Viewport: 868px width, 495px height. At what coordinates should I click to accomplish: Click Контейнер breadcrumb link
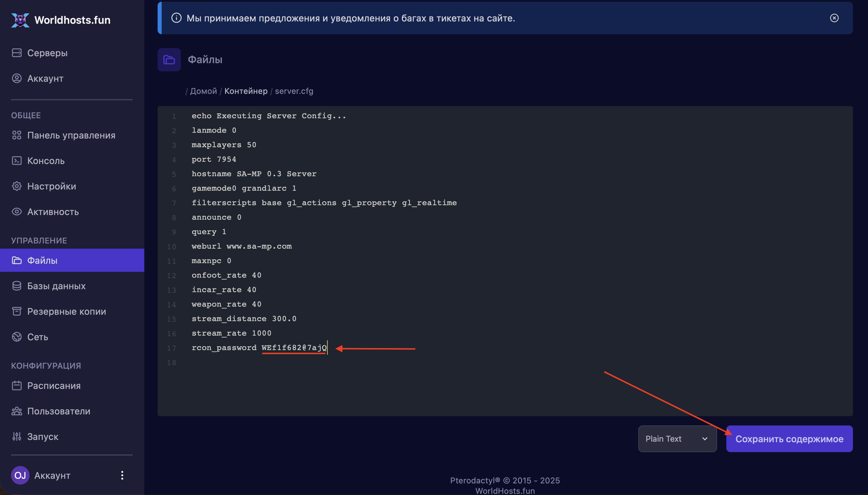(246, 91)
